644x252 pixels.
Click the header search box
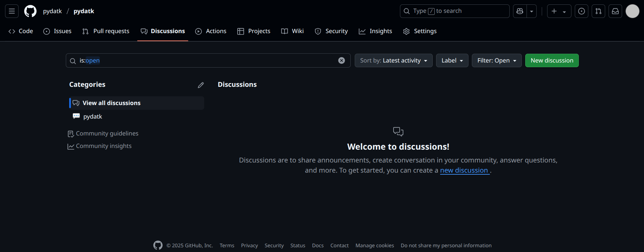[x=455, y=11]
